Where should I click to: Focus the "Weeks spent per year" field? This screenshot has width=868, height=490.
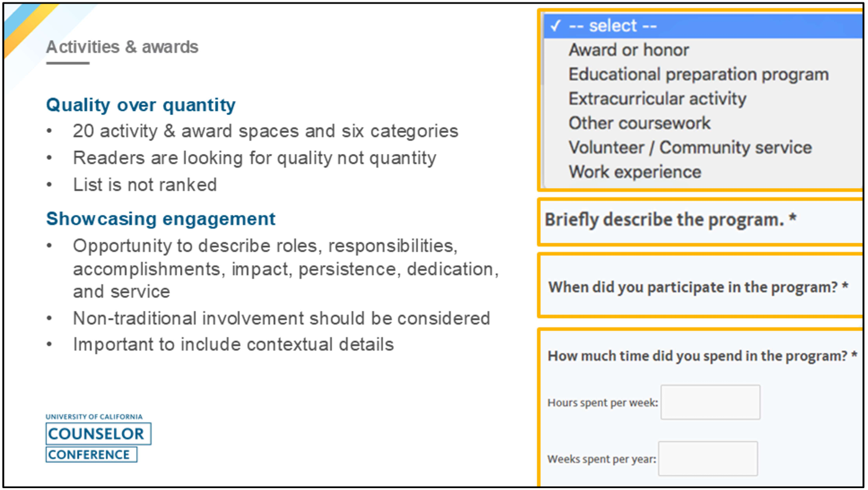click(707, 459)
